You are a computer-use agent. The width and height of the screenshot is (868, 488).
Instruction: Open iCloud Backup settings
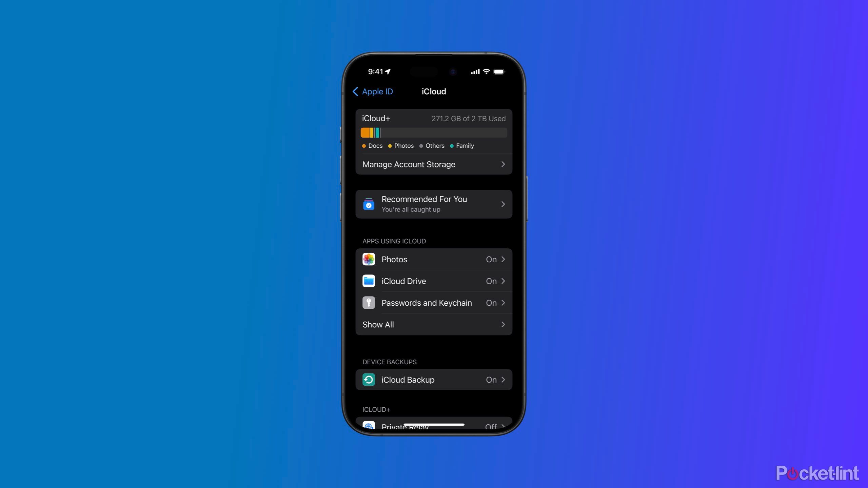tap(433, 380)
